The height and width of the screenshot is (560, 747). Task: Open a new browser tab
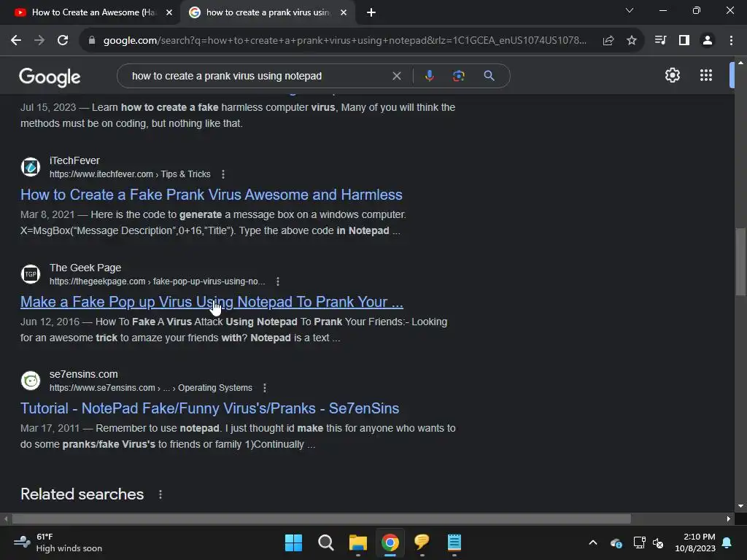coord(371,12)
